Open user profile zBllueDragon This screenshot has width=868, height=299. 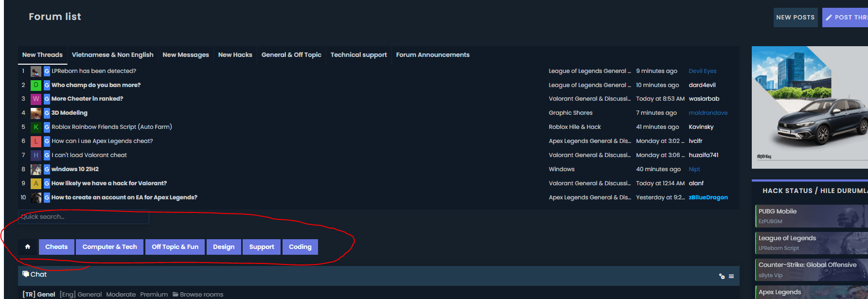709,197
